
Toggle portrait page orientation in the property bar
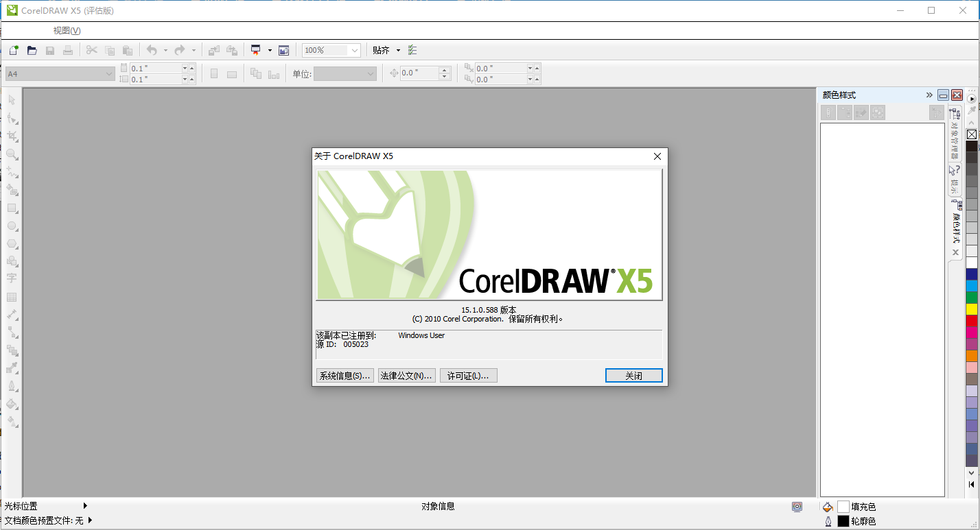(213, 73)
